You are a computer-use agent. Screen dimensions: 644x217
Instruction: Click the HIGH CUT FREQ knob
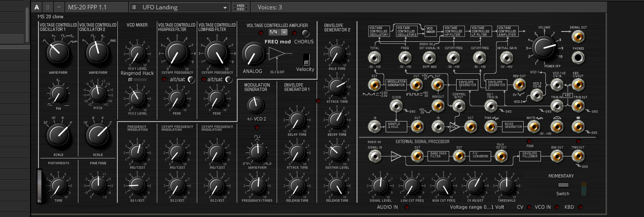[443, 186]
